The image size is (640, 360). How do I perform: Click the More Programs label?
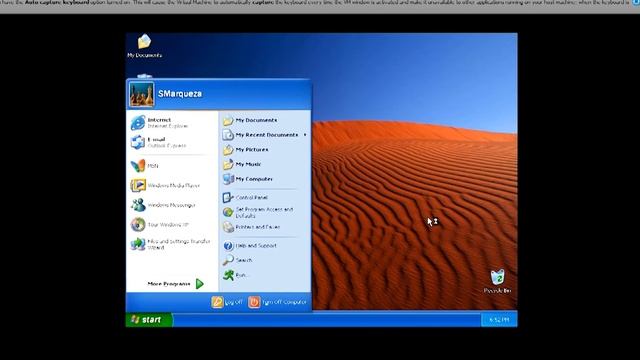tap(169, 284)
